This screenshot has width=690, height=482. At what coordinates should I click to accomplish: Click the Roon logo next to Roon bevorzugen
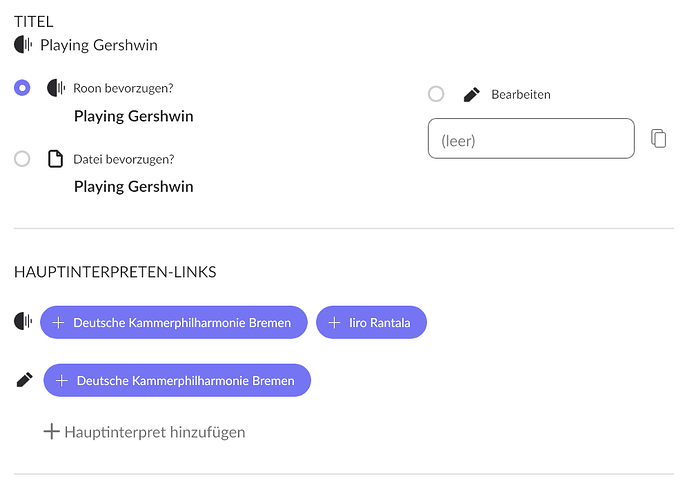pos(56,88)
